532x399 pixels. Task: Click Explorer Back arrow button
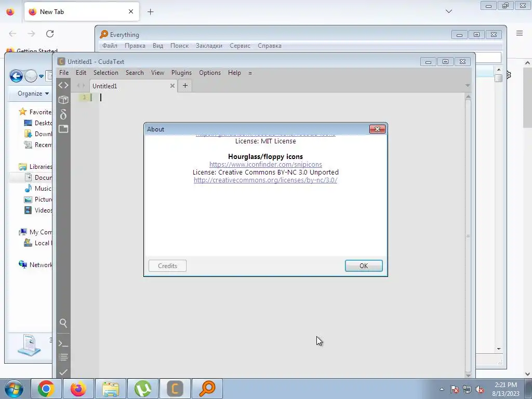pyautogui.click(x=16, y=76)
